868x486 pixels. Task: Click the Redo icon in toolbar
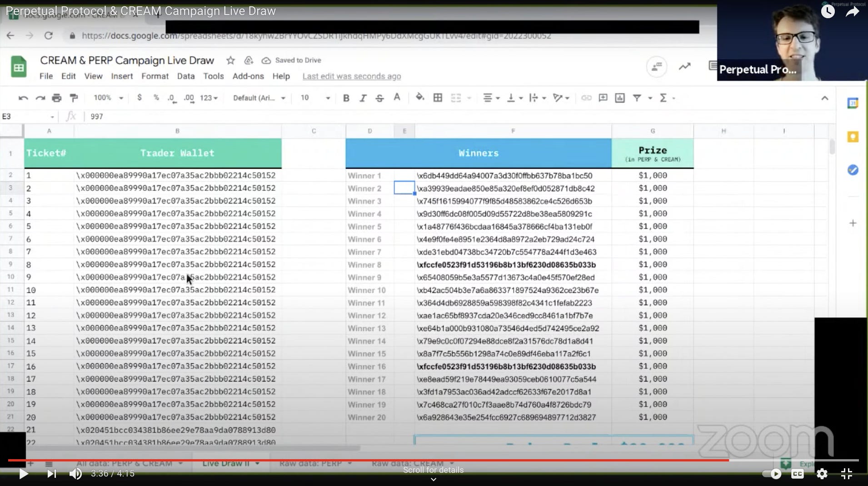pos(40,98)
